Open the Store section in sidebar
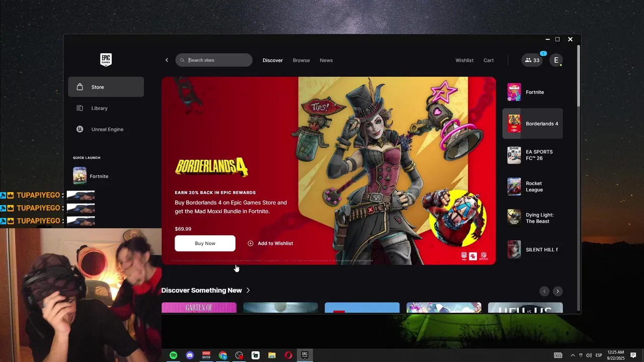The image size is (644, 362). (x=106, y=87)
